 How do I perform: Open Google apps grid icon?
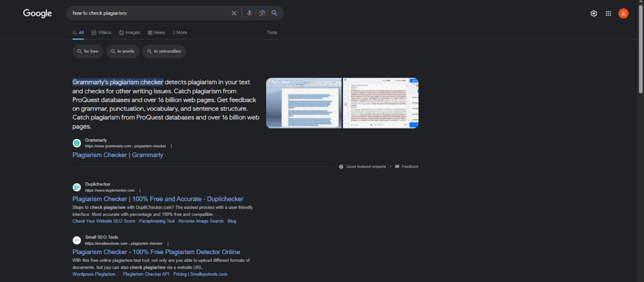coord(608,14)
